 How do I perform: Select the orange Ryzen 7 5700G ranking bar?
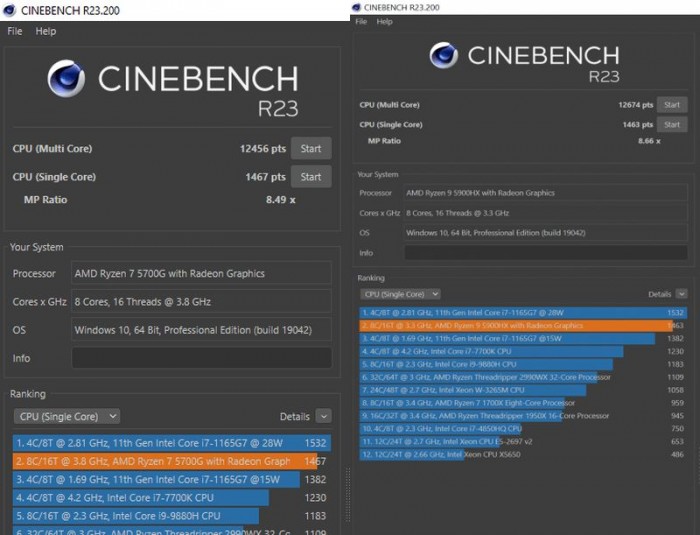pos(160,461)
